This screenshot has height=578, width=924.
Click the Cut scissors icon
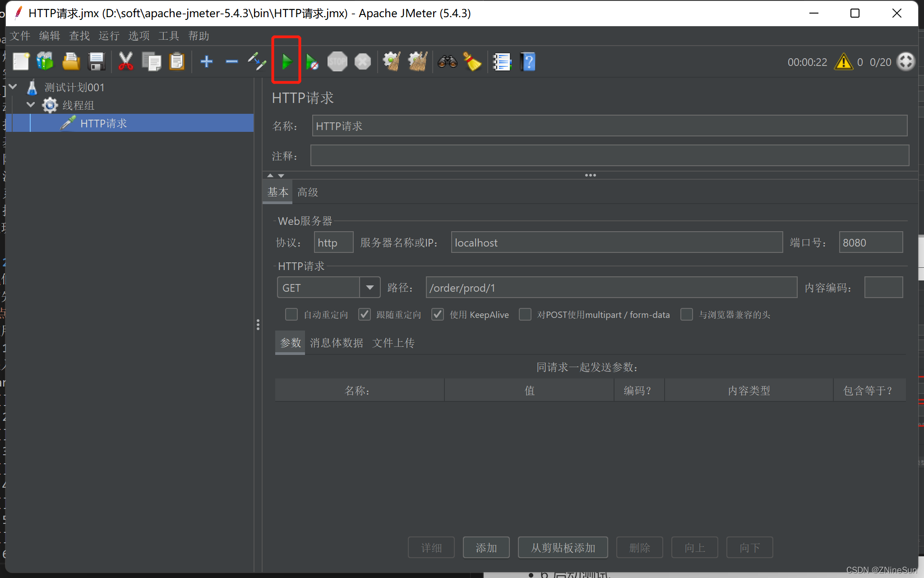(x=126, y=61)
